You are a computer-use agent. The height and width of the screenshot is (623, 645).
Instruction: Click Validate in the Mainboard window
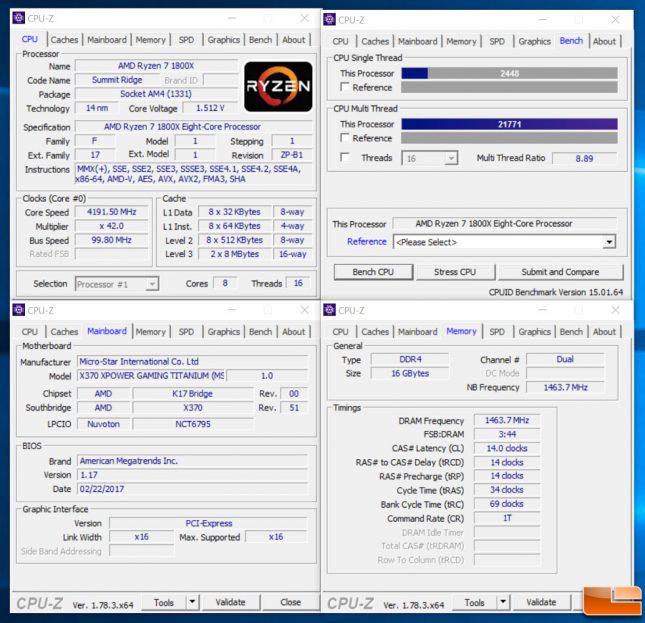tap(230, 602)
